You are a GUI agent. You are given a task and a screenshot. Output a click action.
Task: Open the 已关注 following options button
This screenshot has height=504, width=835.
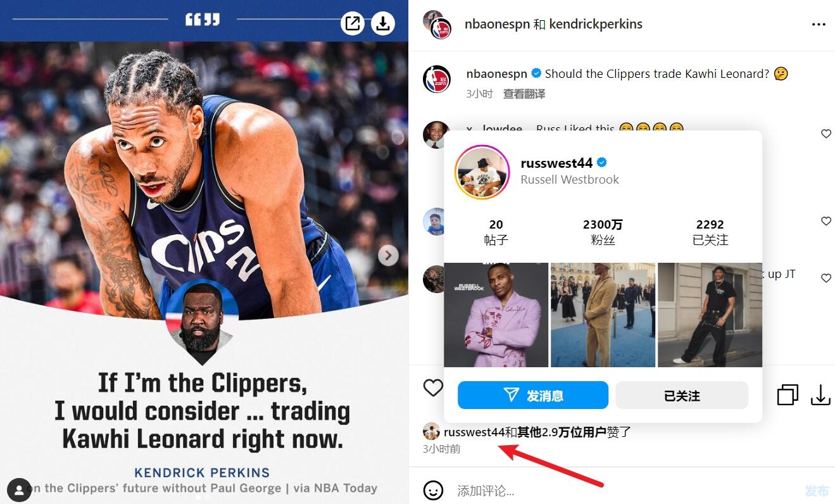pos(682,395)
